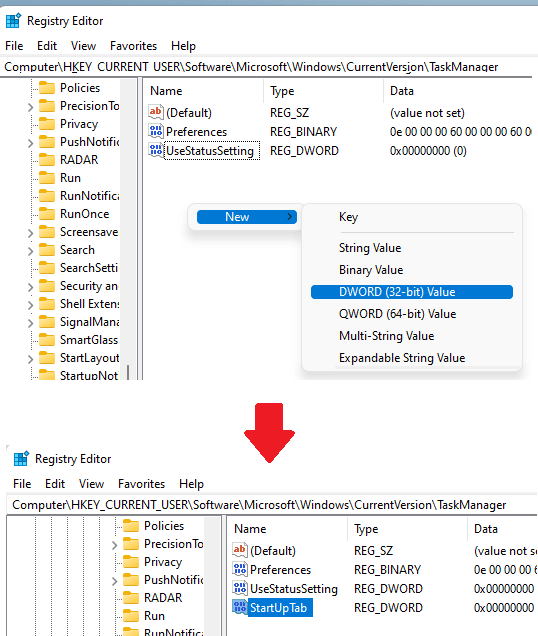Sort by the Name column header in the lower window
The image size is (538, 636).
pyautogui.click(x=250, y=529)
